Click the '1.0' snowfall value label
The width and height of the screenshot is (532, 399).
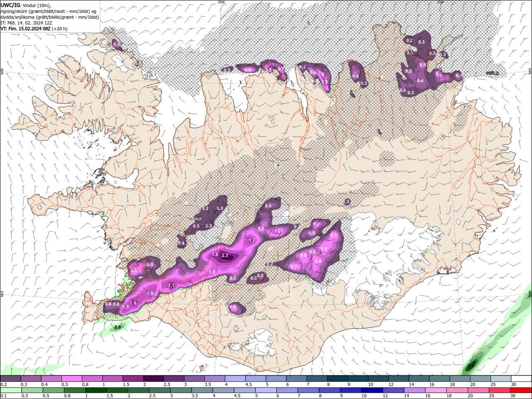(x=212, y=272)
